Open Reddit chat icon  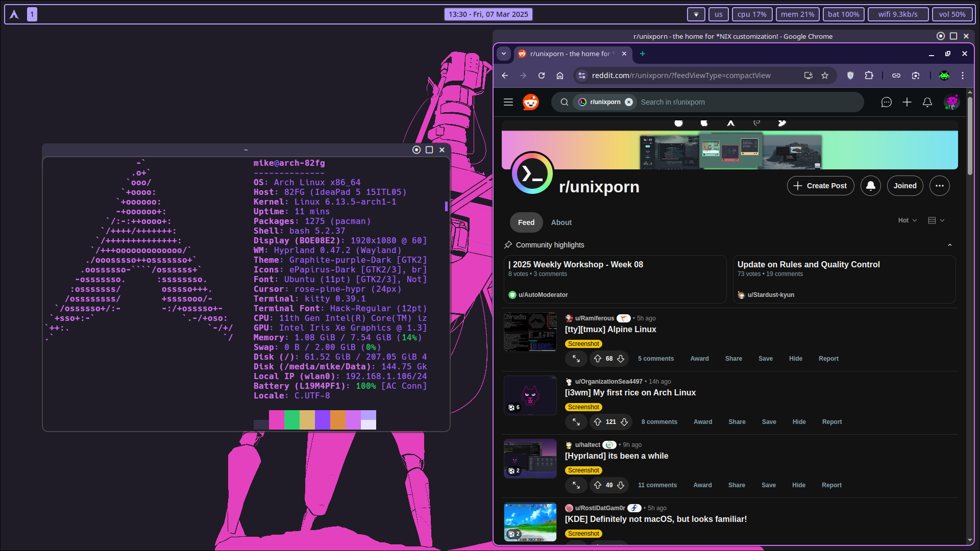(x=887, y=102)
